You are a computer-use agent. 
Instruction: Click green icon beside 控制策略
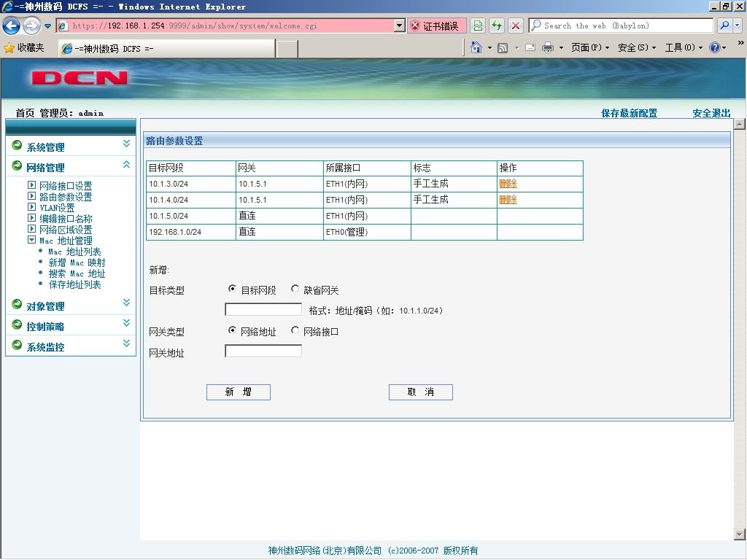pyautogui.click(x=18, y=324)
